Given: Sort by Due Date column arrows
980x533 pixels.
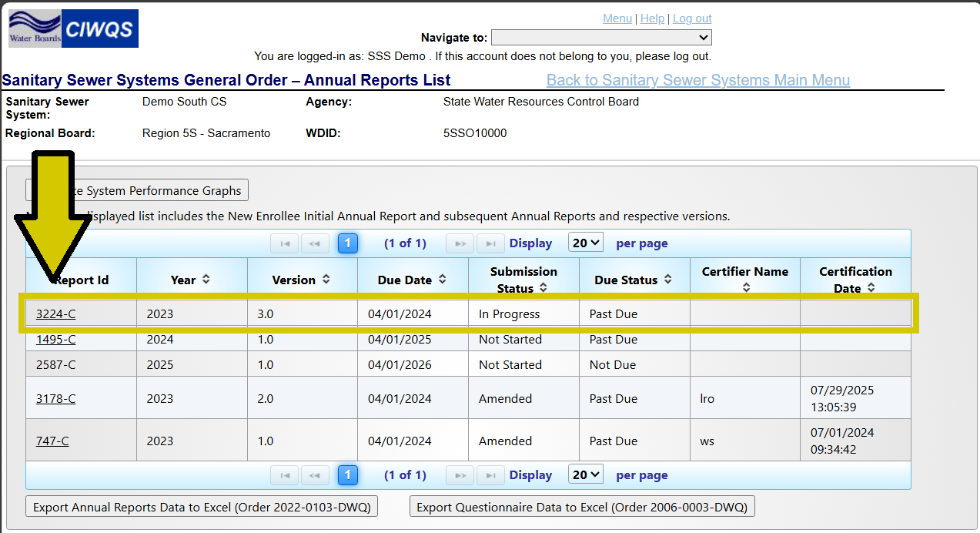Looking at the screenshot, I should (x=442, y=280).
